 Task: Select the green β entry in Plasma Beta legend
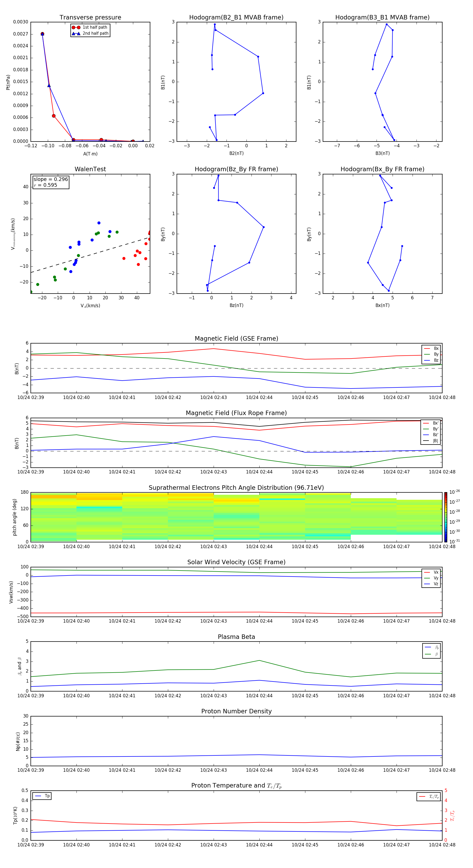pyautogui.click(x=431, y=654)
